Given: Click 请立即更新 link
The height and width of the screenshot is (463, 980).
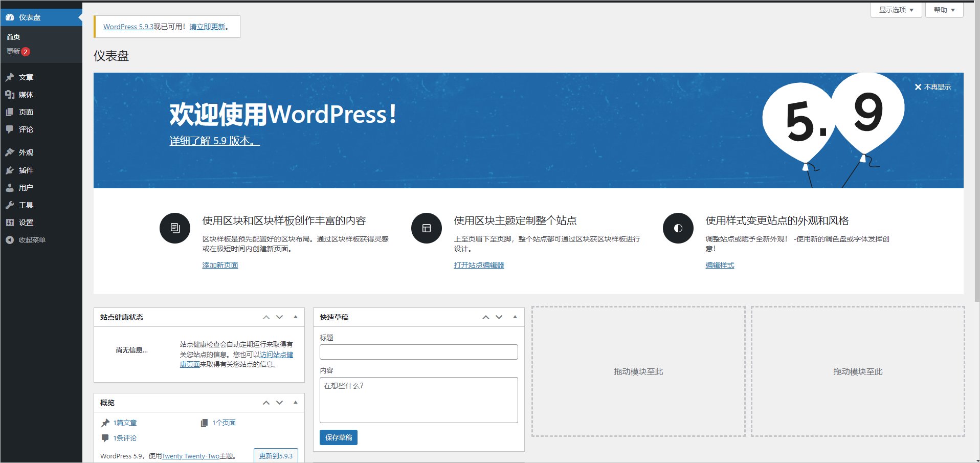Looking at the screenshot, I should [208, 27].
